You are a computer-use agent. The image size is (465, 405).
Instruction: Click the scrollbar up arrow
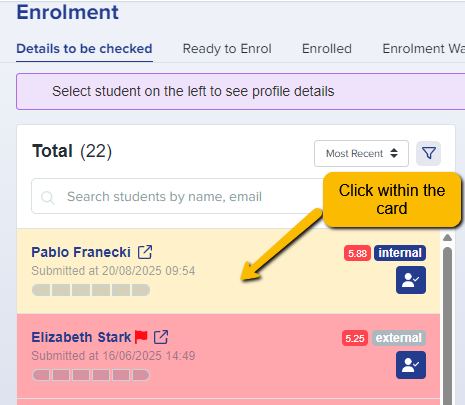tap(447, 238)
